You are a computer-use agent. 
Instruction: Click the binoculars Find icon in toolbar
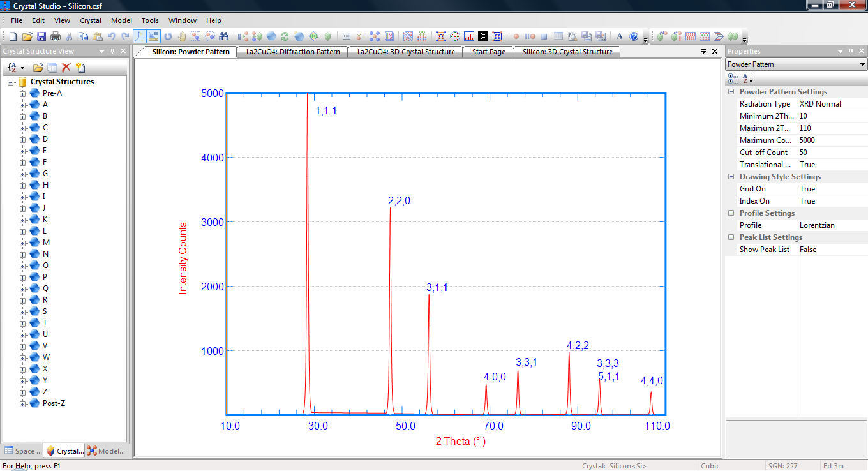pyautogui.click(x=224, y=36)
